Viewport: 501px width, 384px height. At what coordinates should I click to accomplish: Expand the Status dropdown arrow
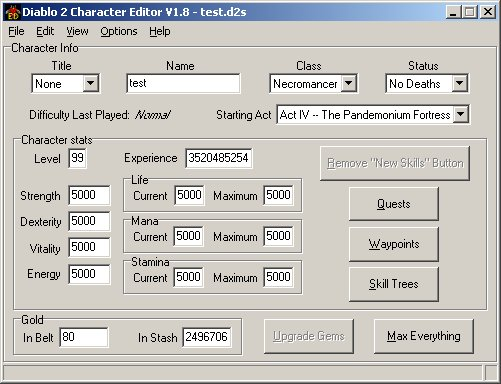tap(459, 83)
